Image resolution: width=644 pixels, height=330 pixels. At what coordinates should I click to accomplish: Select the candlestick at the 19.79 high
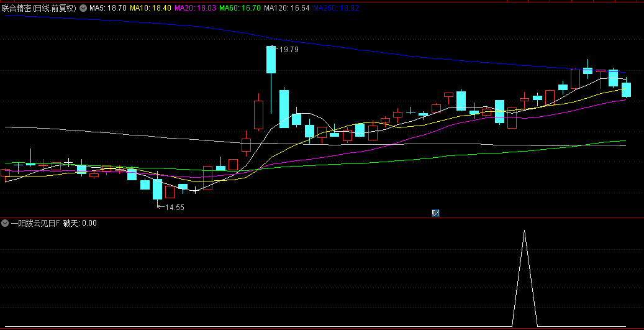(271, 59)
